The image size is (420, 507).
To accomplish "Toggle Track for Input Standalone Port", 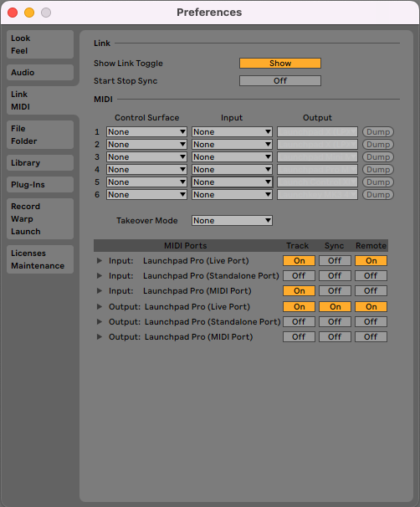I will 299,276.
